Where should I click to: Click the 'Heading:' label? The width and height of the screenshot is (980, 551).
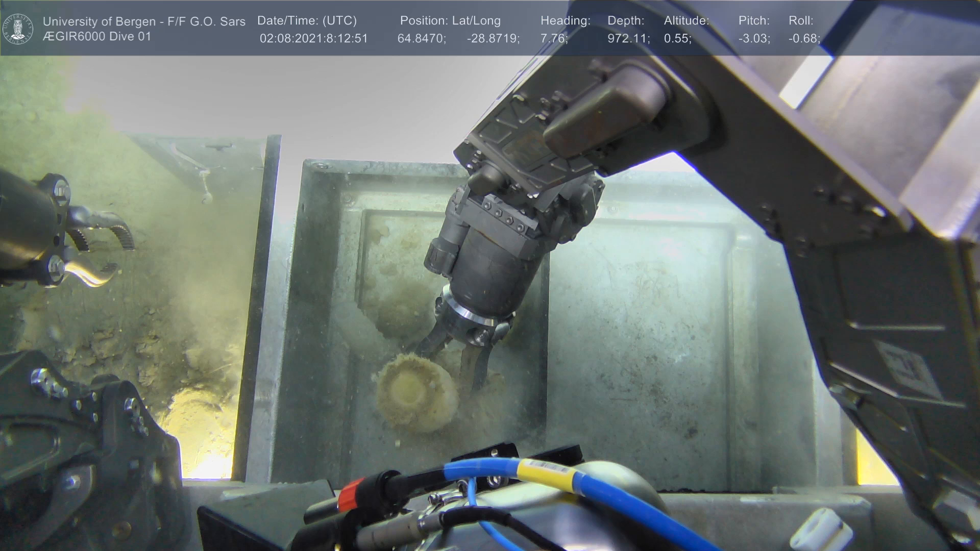(565, 20)
